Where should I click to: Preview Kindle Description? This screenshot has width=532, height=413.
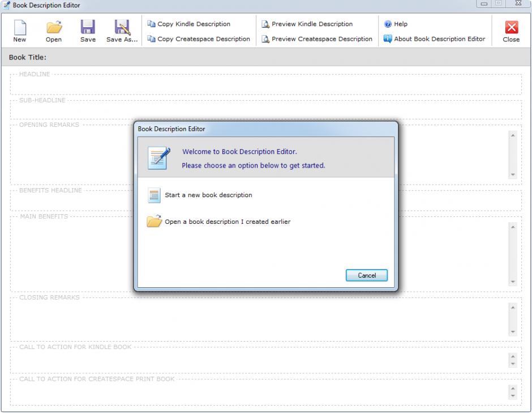[x=307, y=24]
